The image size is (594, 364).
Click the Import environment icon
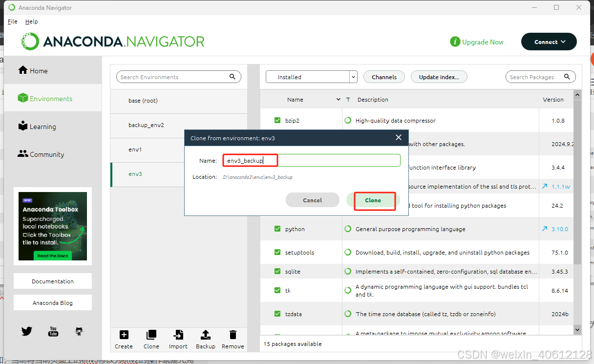[178, 335]
